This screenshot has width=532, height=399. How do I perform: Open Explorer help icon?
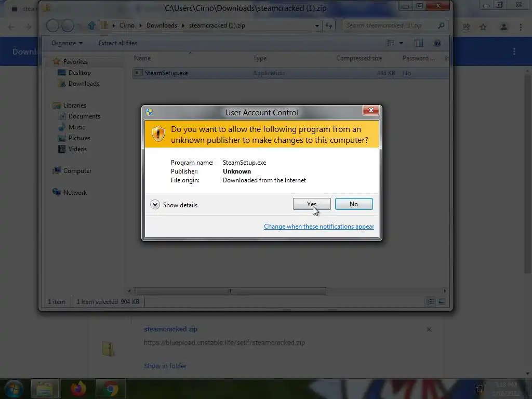437,43
